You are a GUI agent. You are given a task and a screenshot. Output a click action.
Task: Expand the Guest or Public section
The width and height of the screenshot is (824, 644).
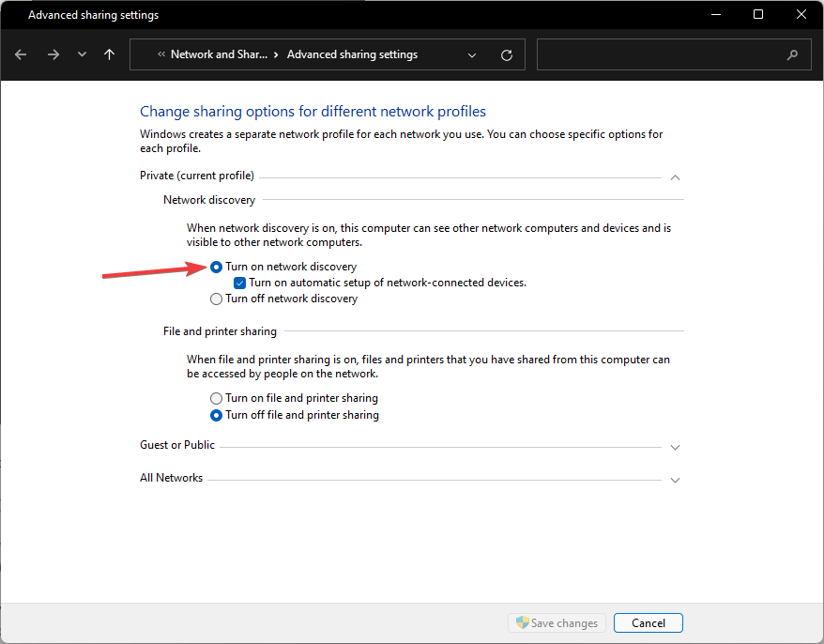coord(675,447)
